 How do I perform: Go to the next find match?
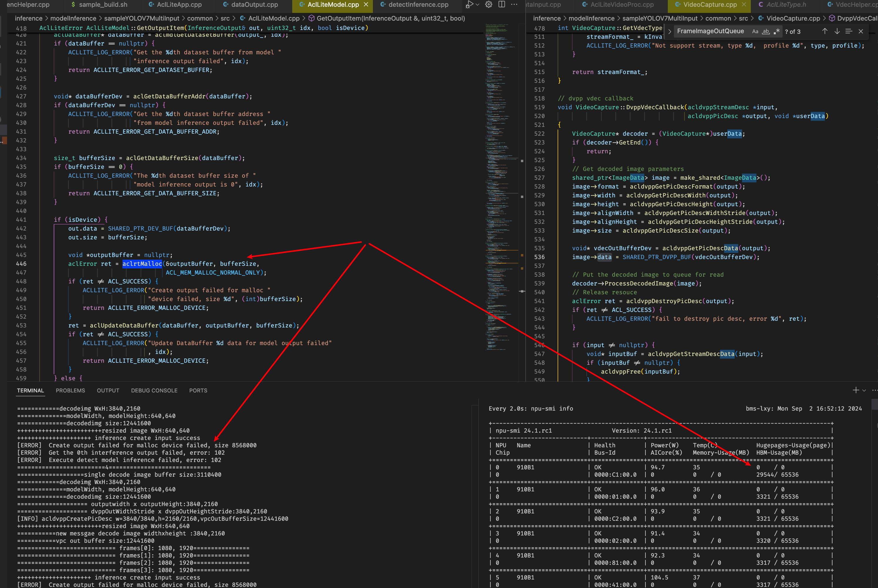pos(837,31)
